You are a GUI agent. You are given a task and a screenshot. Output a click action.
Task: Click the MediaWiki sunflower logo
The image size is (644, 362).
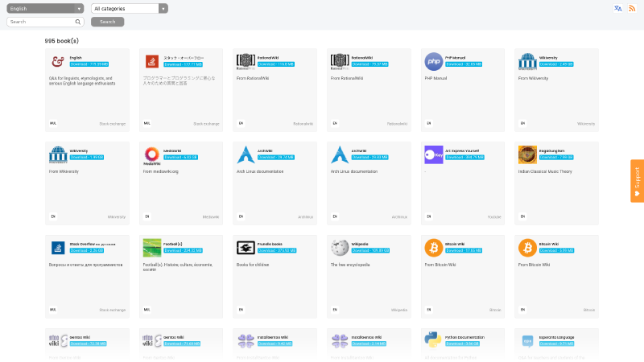(152, 154)
